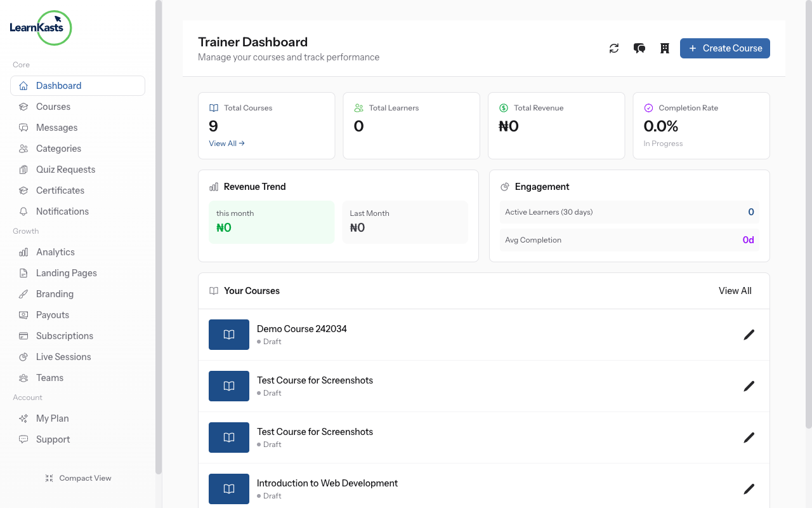Switch to the Courses section
The image size is (812, 508).
pos(54,106)
